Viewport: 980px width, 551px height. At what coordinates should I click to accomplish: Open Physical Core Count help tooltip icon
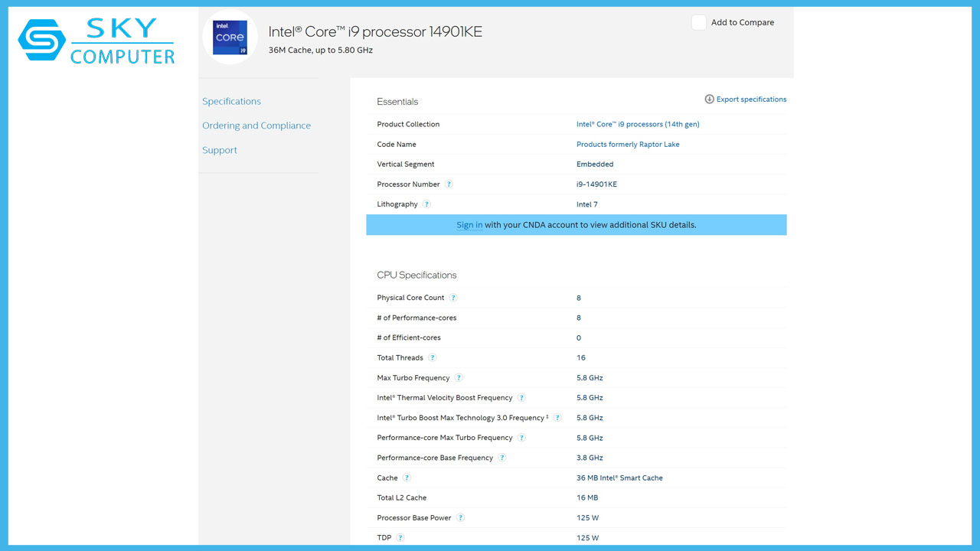(453, 298)
